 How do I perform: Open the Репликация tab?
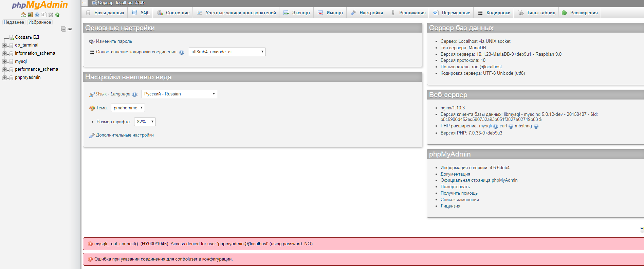pyautogui.click(x=408, y=13)
